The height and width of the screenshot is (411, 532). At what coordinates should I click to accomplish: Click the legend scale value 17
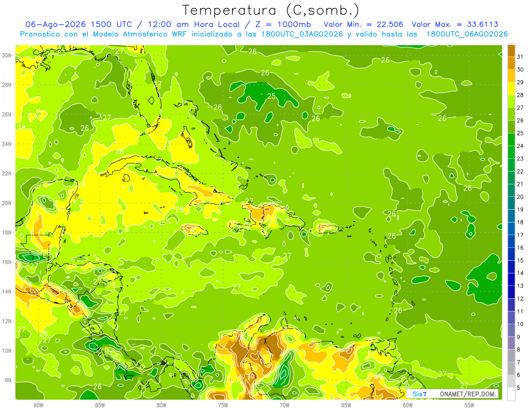520,235
